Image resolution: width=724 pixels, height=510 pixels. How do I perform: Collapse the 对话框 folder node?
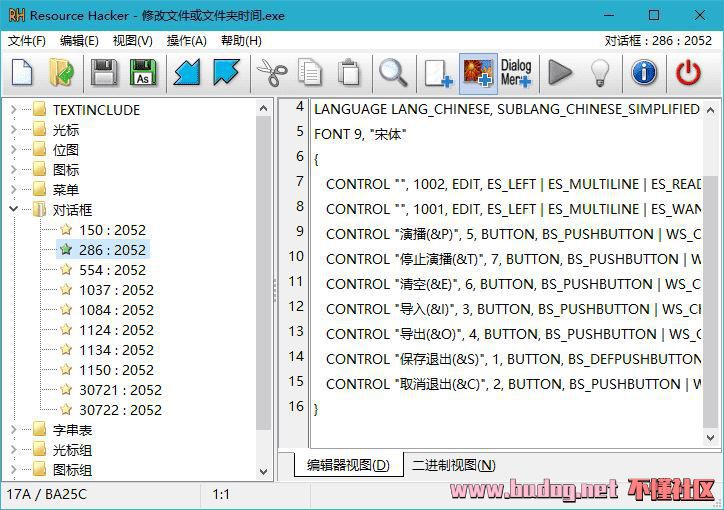click(14, 210)
